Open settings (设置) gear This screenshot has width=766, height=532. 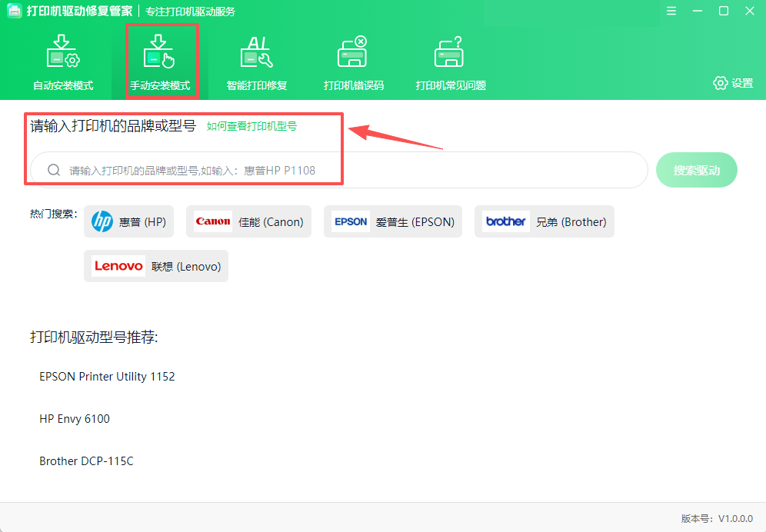pos(733,83)
